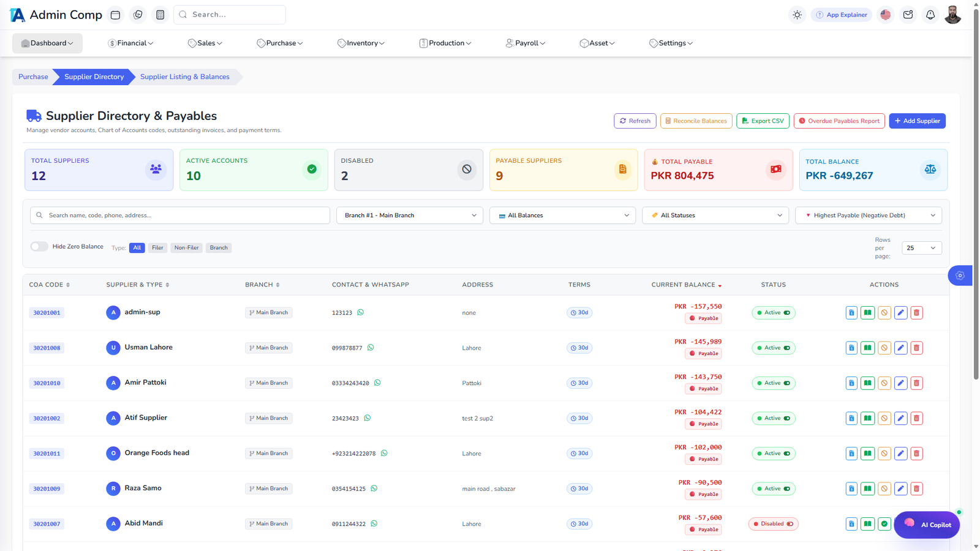Open calendar icon beside Admin Comp
The image size is (980, 551).
tap(115, 15)
